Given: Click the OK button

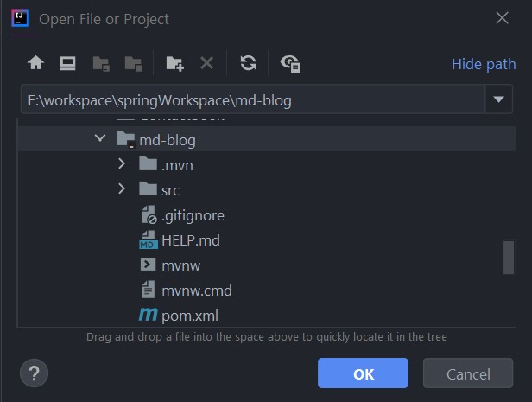Looking at the screenshot, I should 363,374.
